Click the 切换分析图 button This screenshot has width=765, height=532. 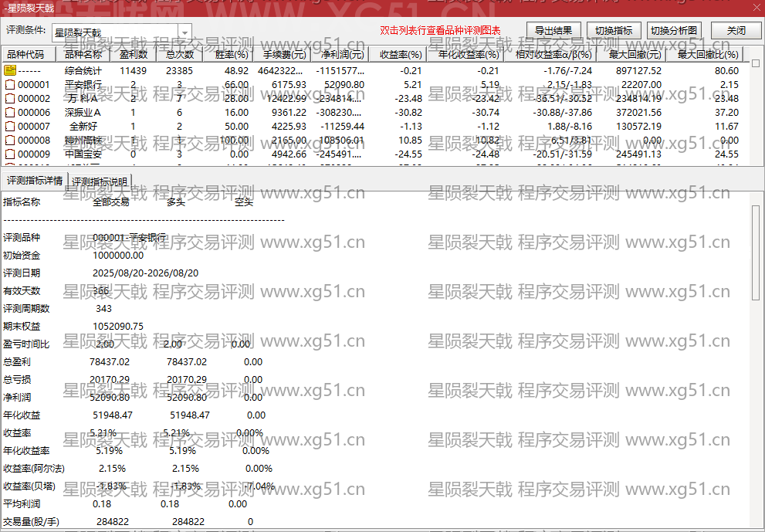[674, 30]
